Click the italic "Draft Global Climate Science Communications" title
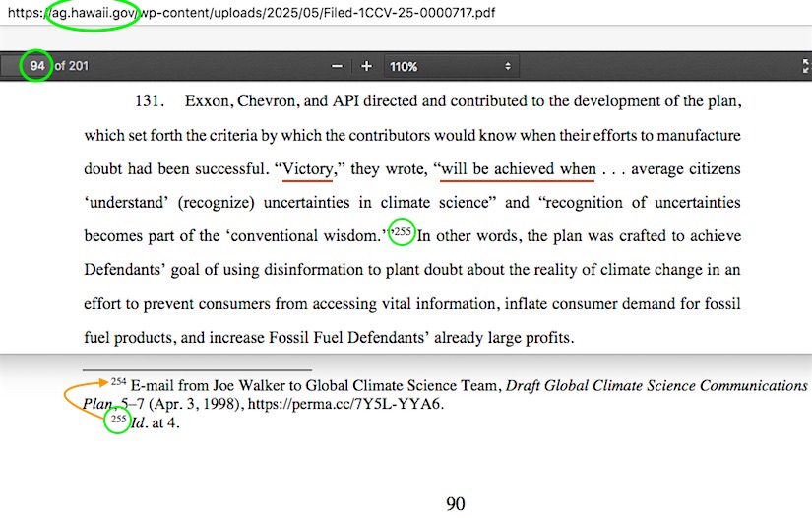The image size is (812, 518). (656, 385)
